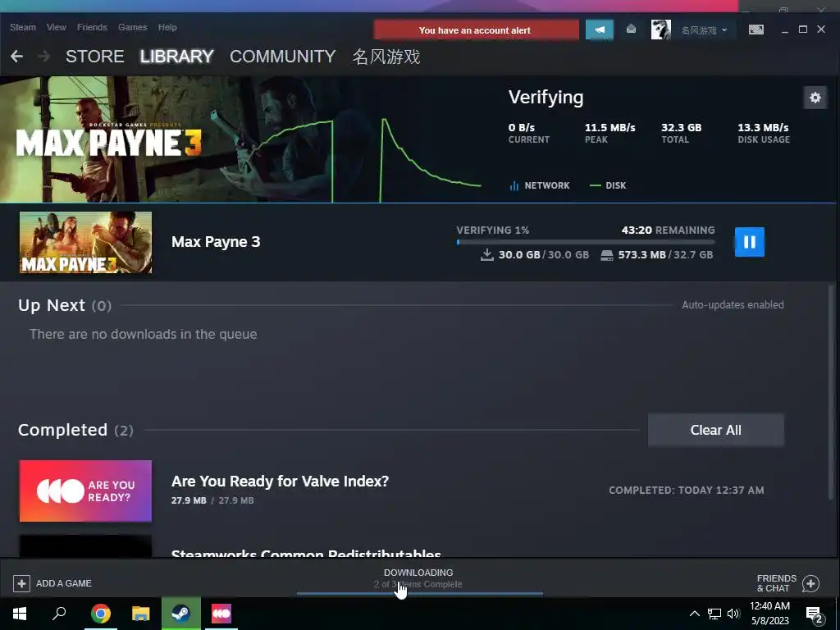The image size is (840, 630).
Task: Open the announcements megaphone icon
Action: pyautogui.click(x=600, y=30)
